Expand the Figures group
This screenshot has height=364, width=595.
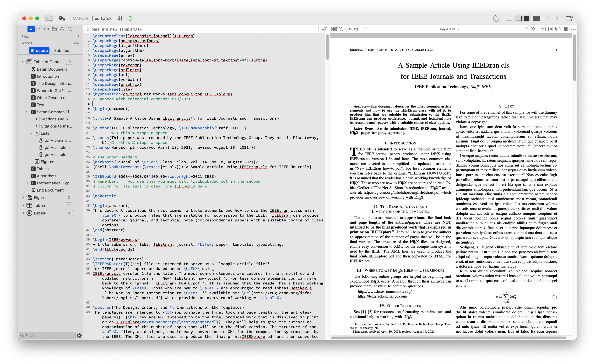(23, 198)
